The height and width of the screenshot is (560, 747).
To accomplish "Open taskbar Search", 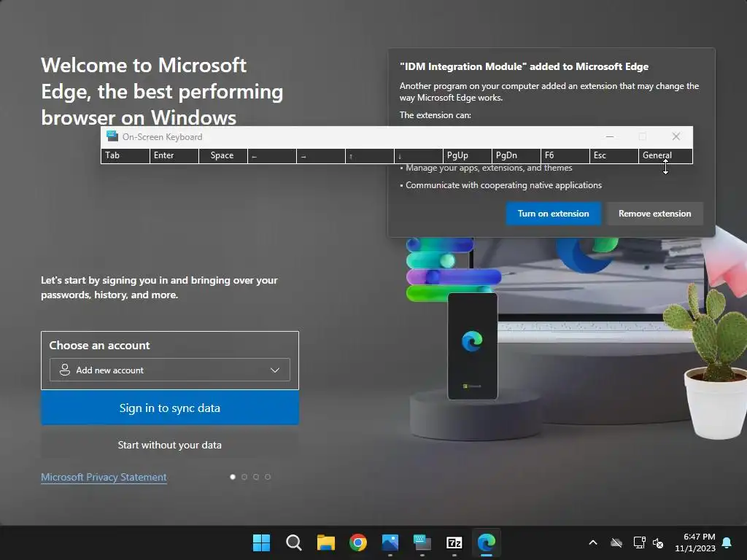I will point(293,542).
